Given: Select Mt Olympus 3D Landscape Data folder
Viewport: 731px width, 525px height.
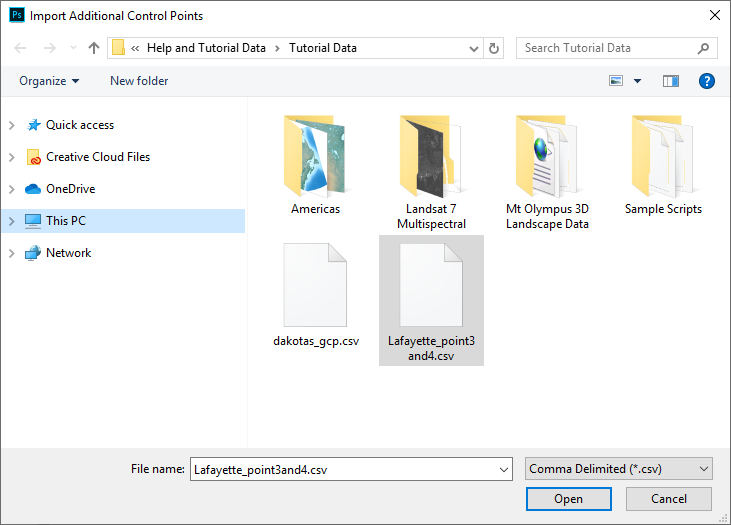Looking at the screenshot, I should coord(547,173).
